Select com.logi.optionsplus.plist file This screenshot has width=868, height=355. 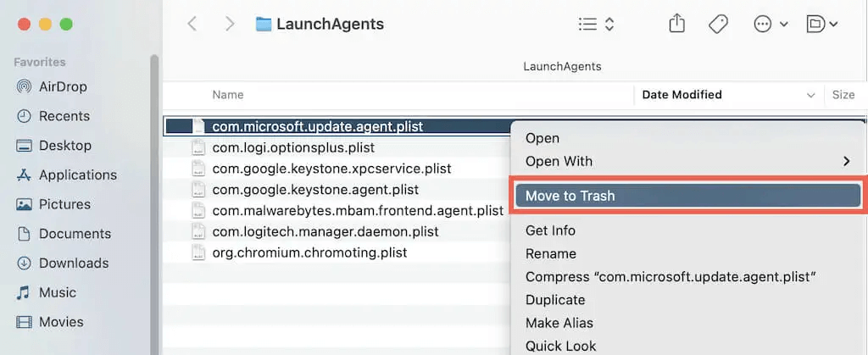point(293,147)
